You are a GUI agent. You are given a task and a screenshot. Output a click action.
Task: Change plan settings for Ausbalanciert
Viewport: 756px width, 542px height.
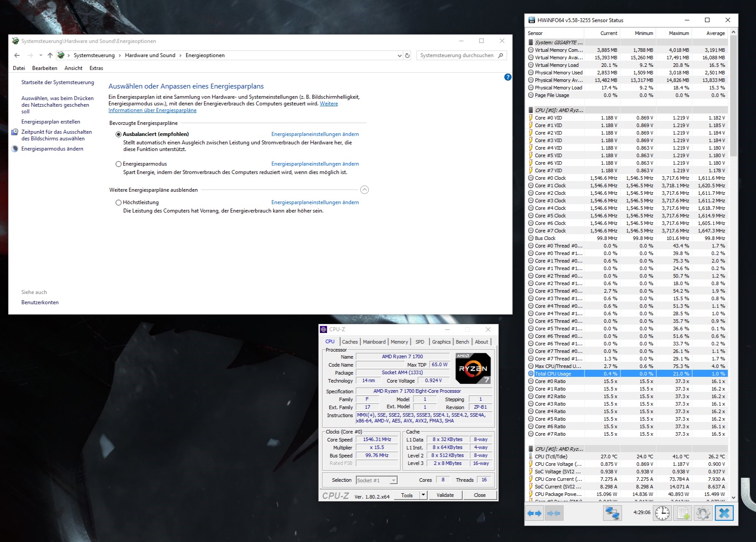[315, 134]
